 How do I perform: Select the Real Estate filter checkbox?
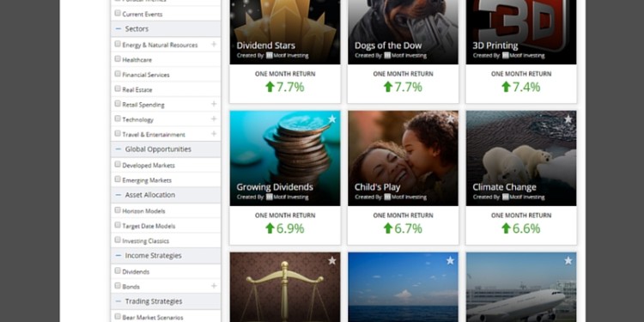click(118, 88)
